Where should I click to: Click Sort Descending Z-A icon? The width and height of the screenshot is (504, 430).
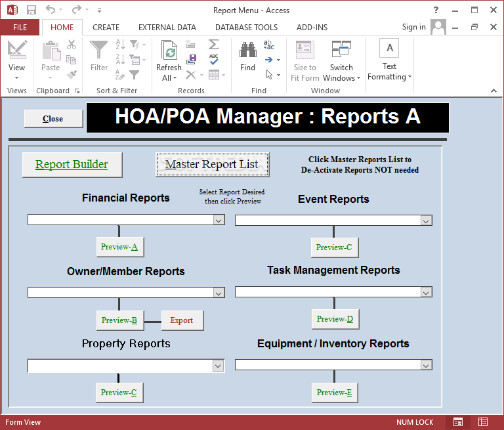(x=120, y=60)
